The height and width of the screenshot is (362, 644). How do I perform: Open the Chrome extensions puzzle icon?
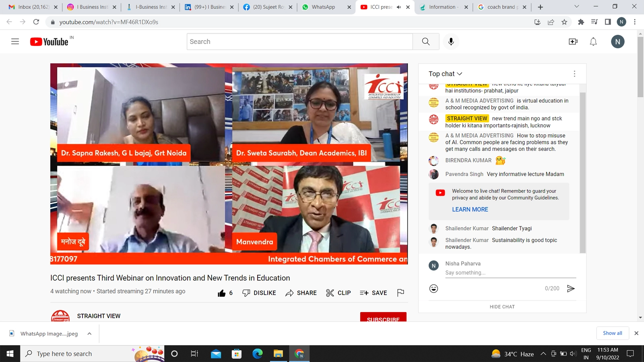581,22
